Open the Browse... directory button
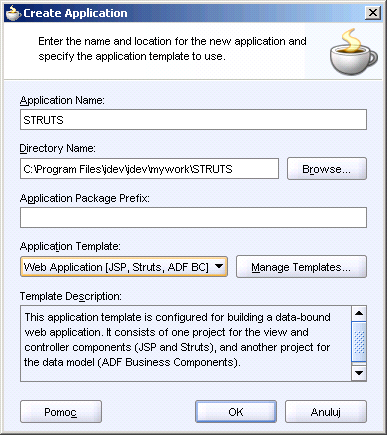 coord(327,169)
